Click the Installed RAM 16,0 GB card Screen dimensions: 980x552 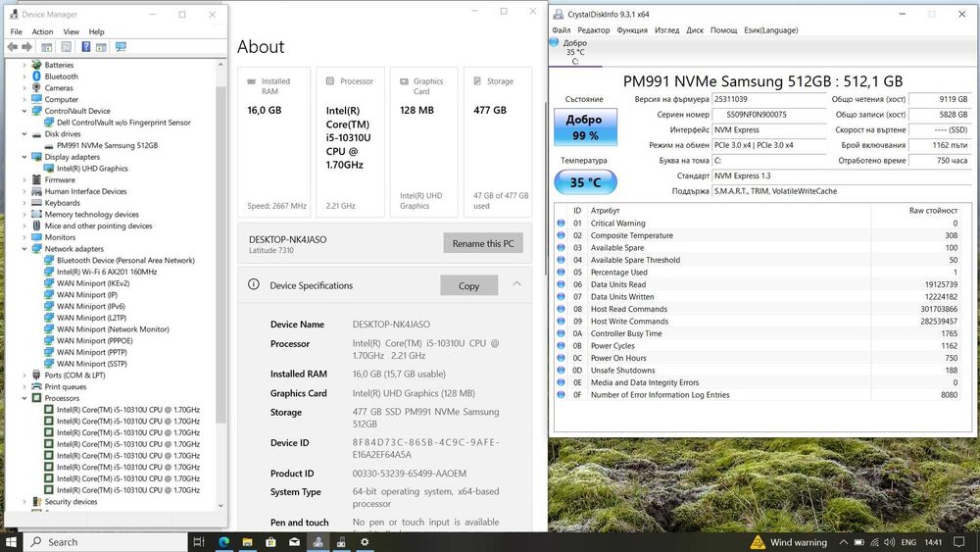273,142
